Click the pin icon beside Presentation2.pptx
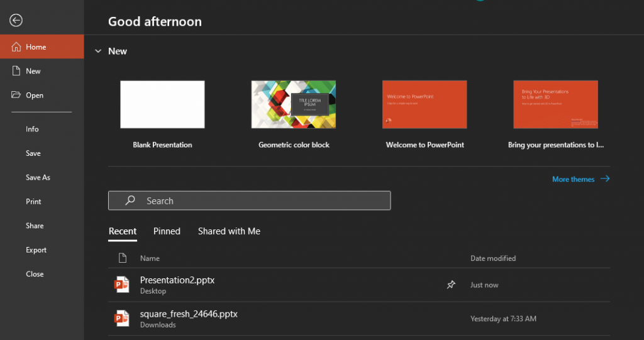644x340 pixels. pos(451,285)
